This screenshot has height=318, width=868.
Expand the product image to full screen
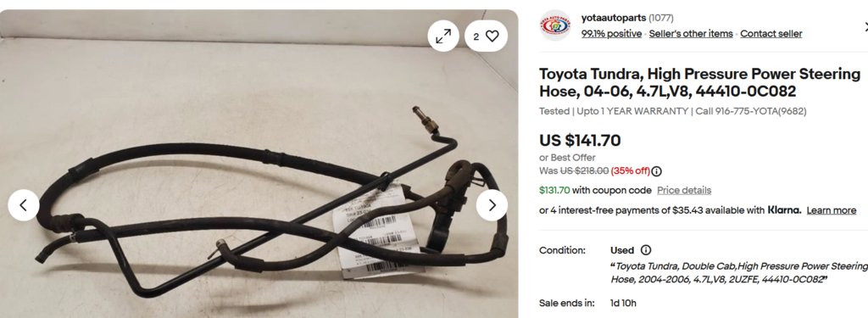click(x=442, y=36)
